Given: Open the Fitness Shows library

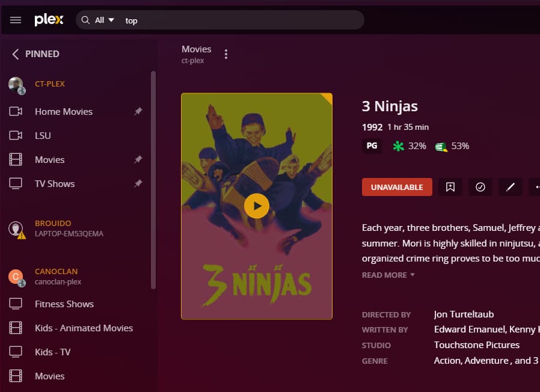Looking at the screenshot, I should [x=64, y=304].
